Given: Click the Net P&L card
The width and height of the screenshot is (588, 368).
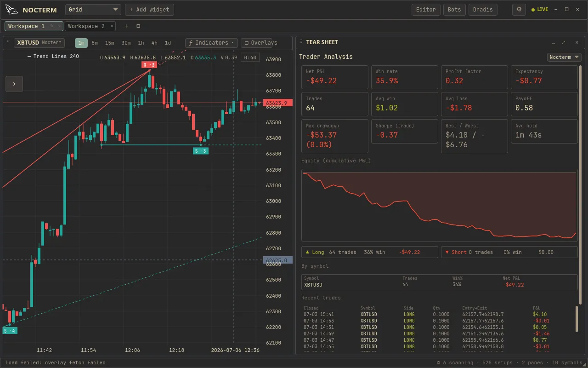Looking at the screenshot, I should click(x=335, y=77).
